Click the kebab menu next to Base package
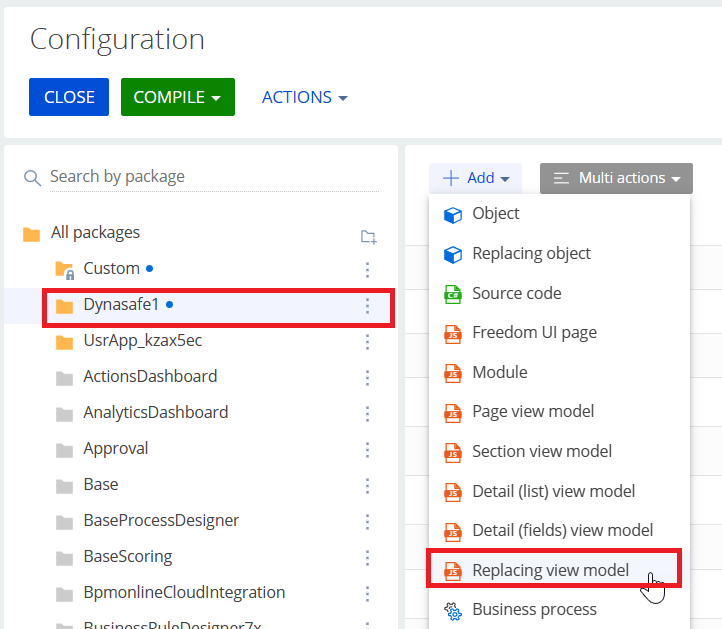 coord(367,485)
